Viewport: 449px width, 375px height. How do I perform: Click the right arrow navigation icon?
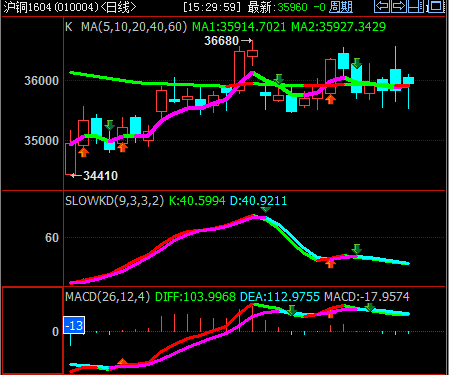coord(399,6)
